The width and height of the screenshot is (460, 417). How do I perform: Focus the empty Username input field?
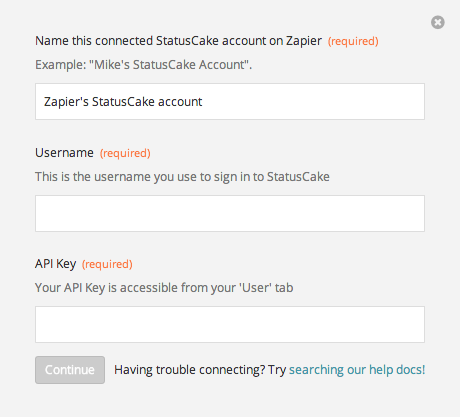(230, 213)
